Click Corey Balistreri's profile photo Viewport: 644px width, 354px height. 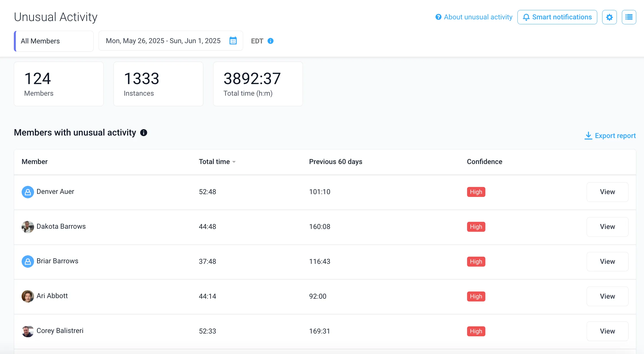tap(28, 331)
